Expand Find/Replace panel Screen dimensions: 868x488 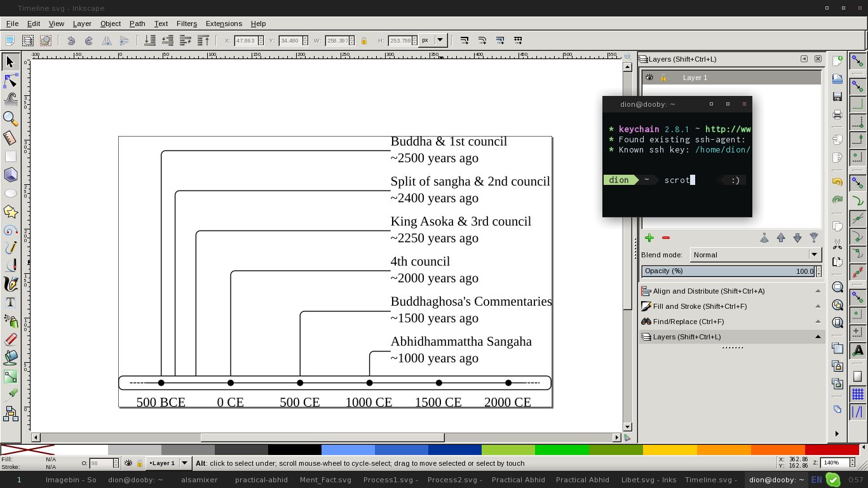point(732,322)
